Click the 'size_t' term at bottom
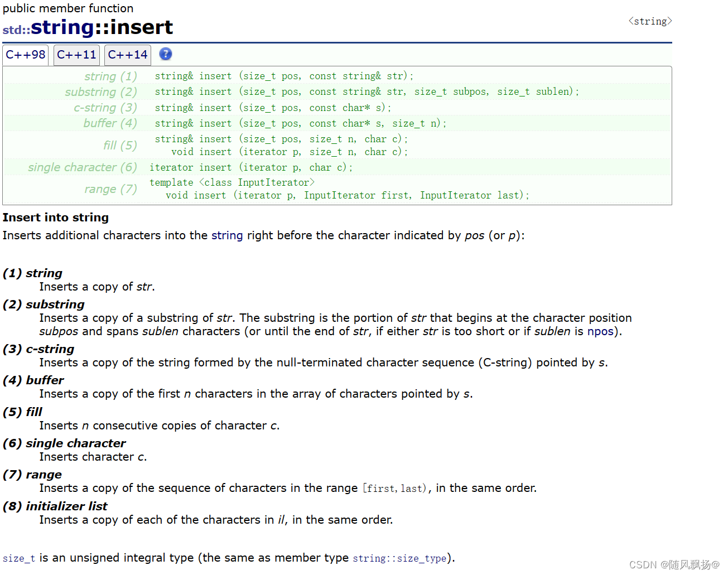Image resolution: width=728 pixels, height=575 pixels. coord(19,558)
